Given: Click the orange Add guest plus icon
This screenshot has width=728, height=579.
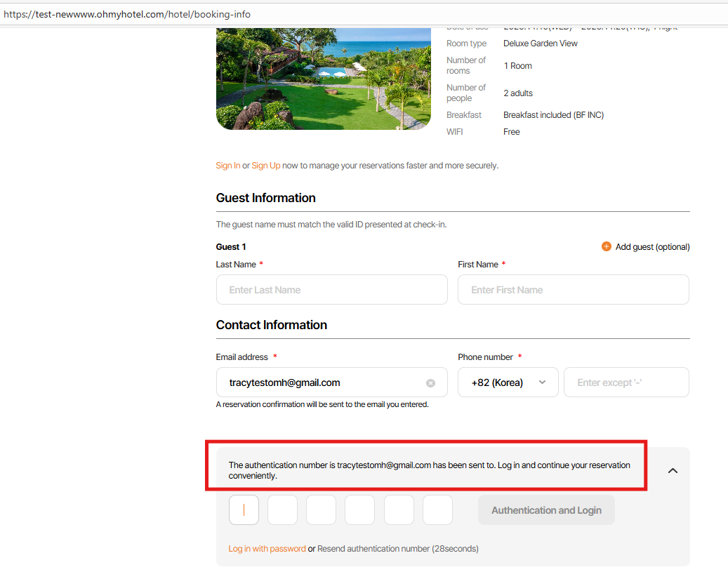Looking at the screenshot, I should pyautogui.click(x=606, y=246).
